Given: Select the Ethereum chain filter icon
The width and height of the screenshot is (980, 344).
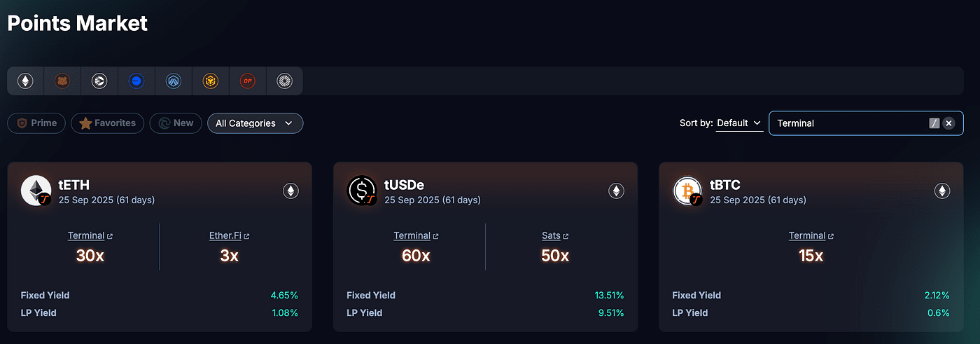Looking at the screenshot, I should click(x=25, y=81).
